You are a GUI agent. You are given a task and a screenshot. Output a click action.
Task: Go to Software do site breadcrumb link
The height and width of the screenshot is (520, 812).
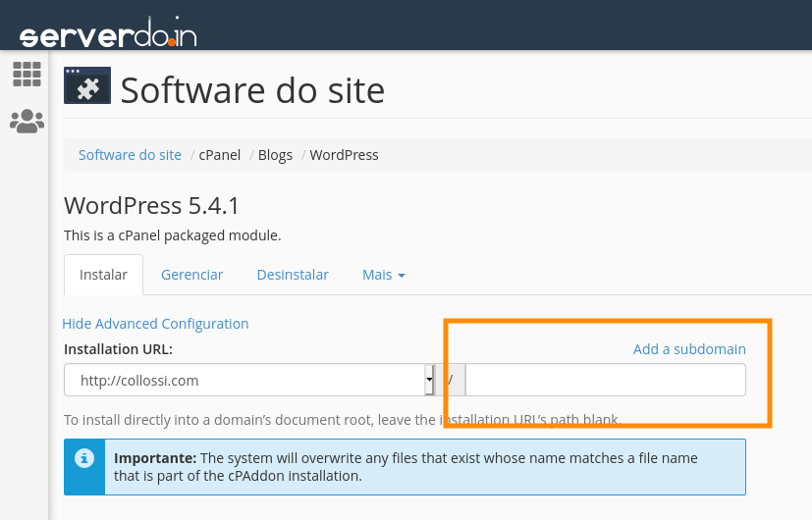point(130,155)
